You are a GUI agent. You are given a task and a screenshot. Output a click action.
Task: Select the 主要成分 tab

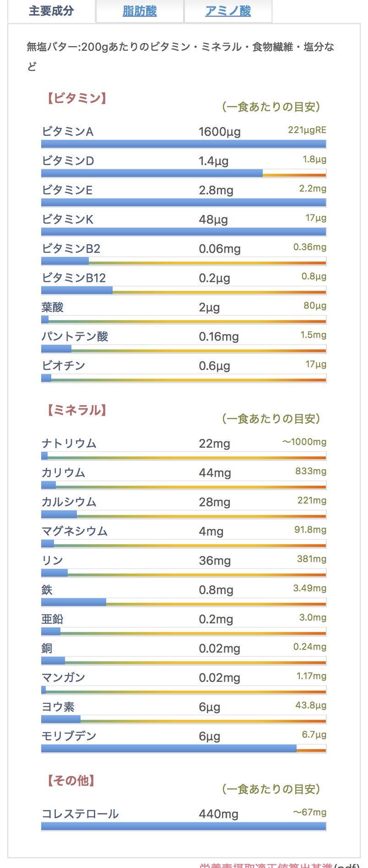(51, 11)
